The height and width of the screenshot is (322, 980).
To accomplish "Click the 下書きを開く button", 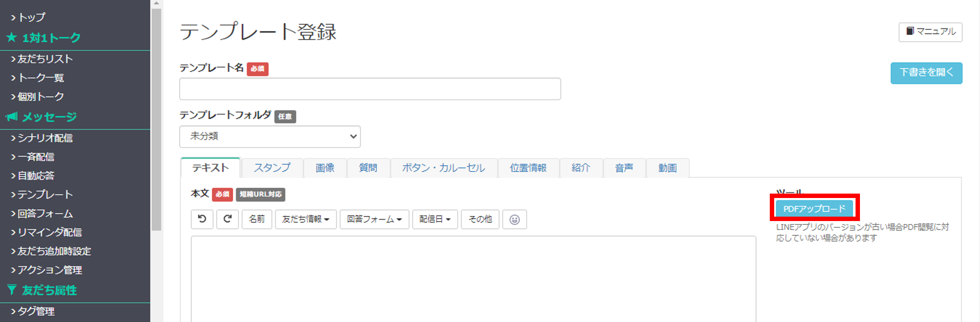I will point(927,73).
